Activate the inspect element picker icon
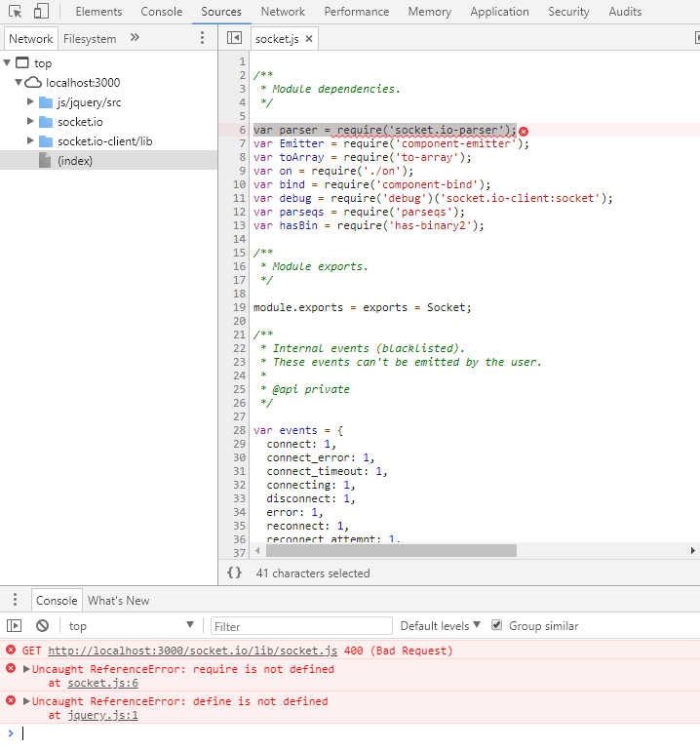 click(x=16, y=12)
